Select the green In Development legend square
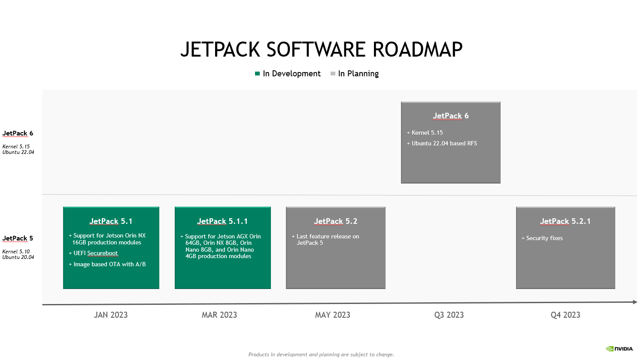Viewport: 644px width, 361px height. click(258, 73)
